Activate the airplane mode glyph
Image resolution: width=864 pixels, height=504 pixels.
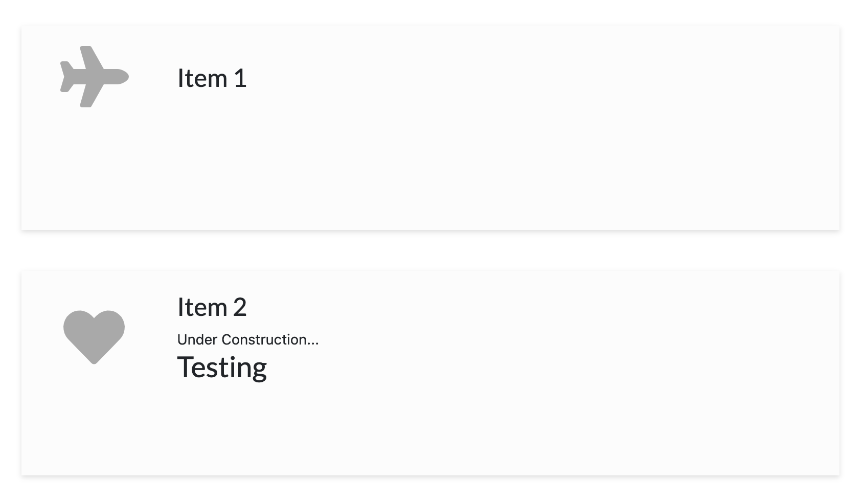point(95,77)
